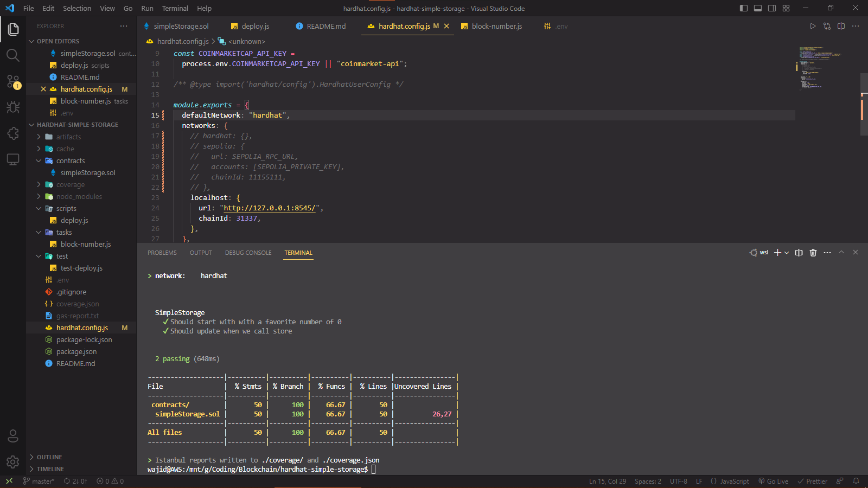The image size is (868, 488).
Task: Click the Run Code play icon
Action: [813, 26]
